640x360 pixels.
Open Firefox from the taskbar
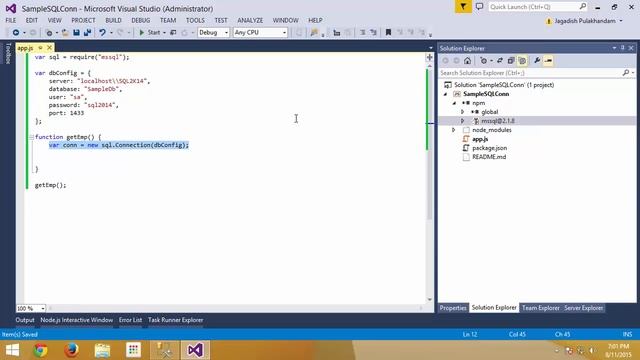pos(71,350)
